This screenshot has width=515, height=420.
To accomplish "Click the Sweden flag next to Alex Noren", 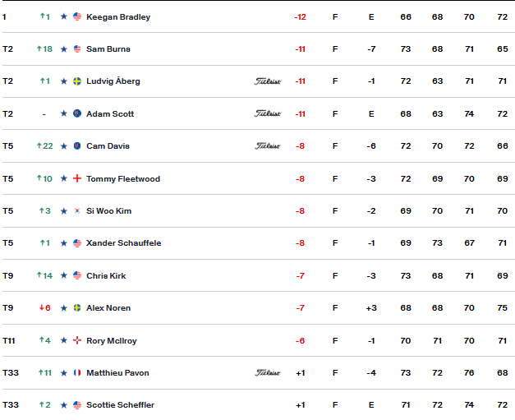I will [x=77, y=308].
